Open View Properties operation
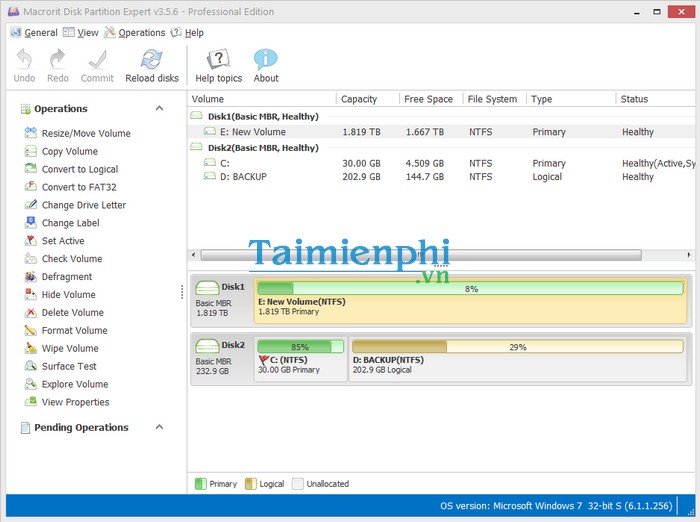Viewport: 700px width, 522px height. tap(75, 402)
